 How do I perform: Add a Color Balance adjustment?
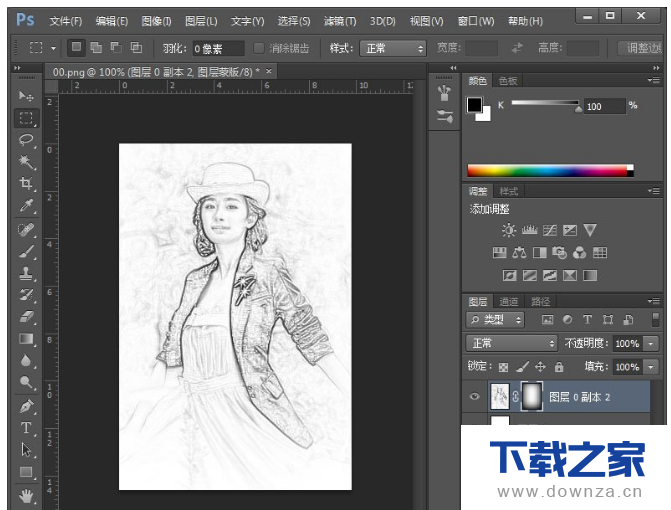click(x=519, y=253)
